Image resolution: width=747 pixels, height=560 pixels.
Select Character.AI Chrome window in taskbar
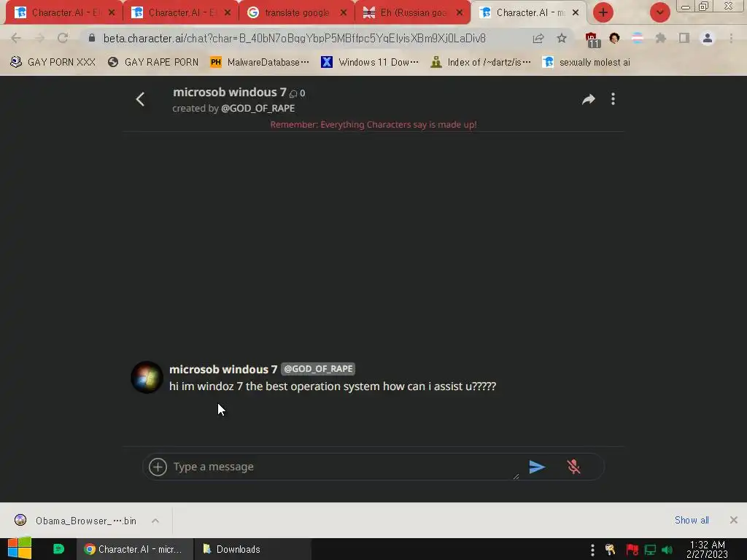pos(135,549)
